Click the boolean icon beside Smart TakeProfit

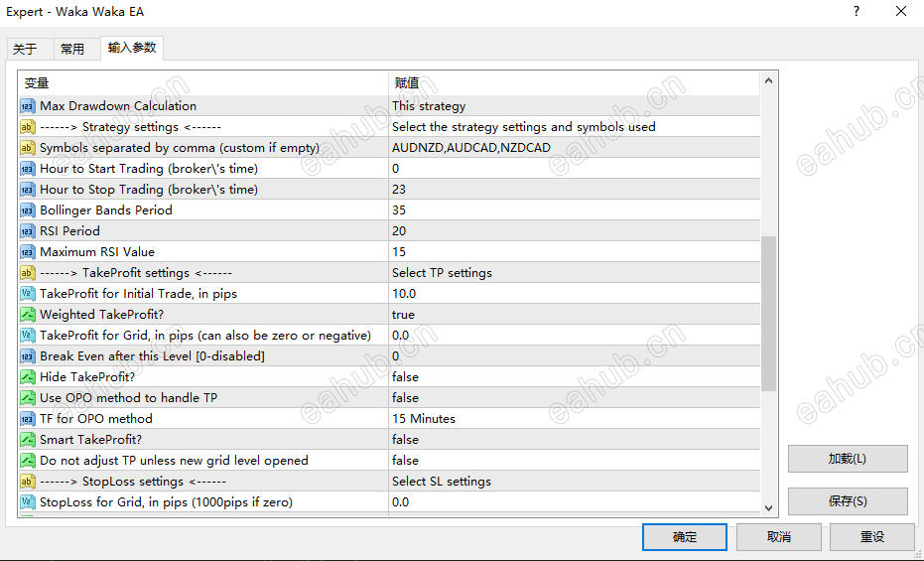pos(27,439)
